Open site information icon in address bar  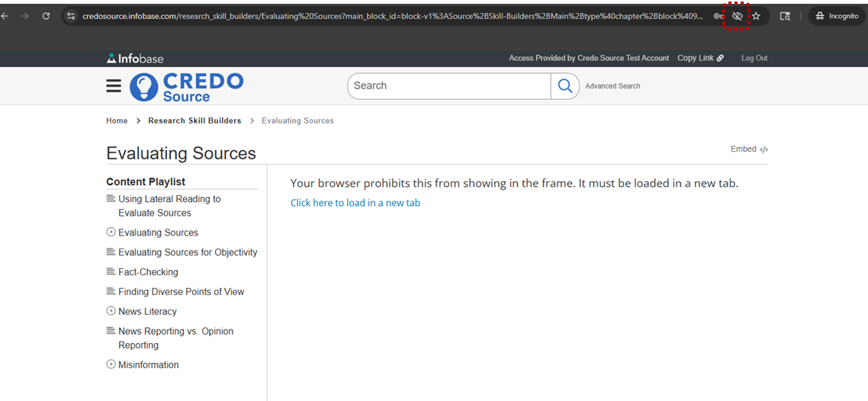pos(71,16)
